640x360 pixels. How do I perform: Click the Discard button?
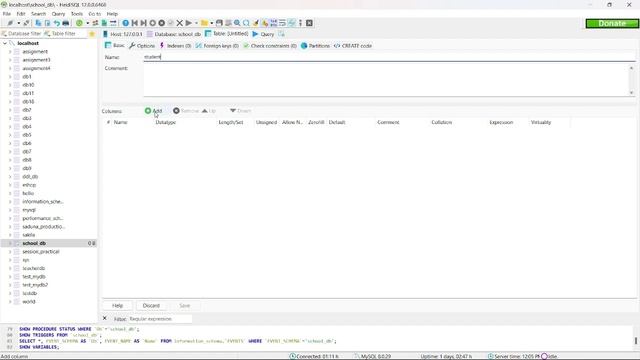[x=151, y=305]
